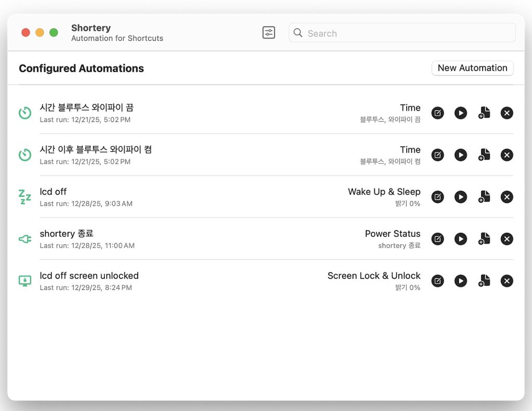Run the 시간 이후 블루투스 와이파이 켬 automation
The height and width of the screenshot is (411, 532).
coord(461,155)
